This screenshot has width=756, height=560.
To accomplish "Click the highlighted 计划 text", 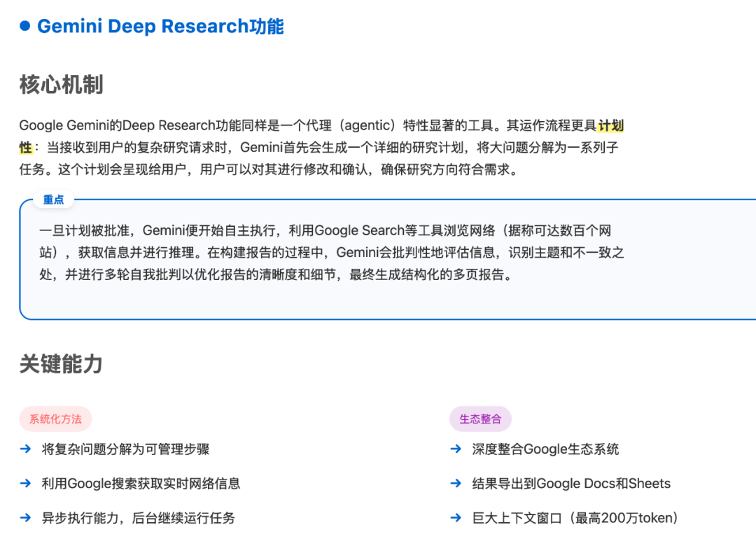I will click(x=611, y=126).
